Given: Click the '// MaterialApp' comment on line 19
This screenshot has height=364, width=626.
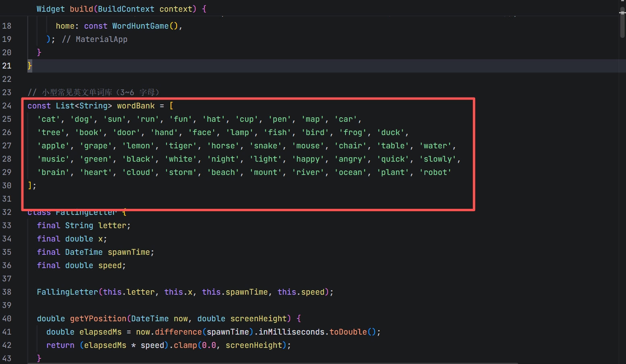Looking at the screenshot, I should tap(94, 39).
